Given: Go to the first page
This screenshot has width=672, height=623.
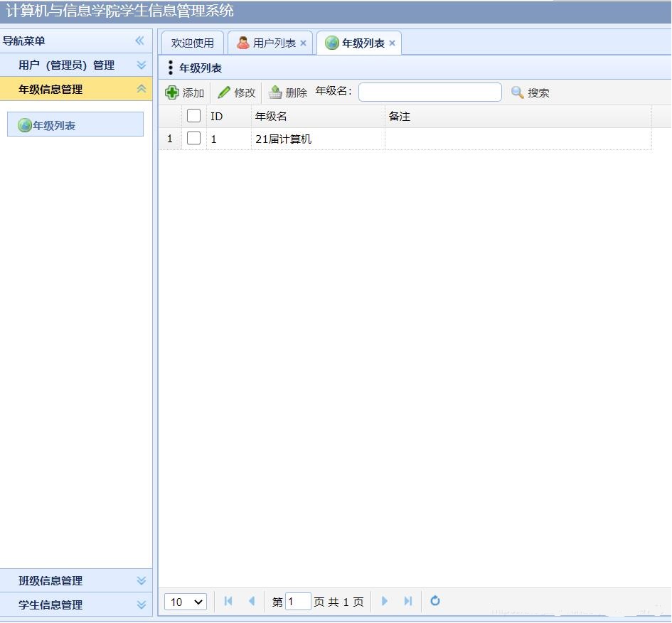Looking at the screenshot, I should 228,601.
